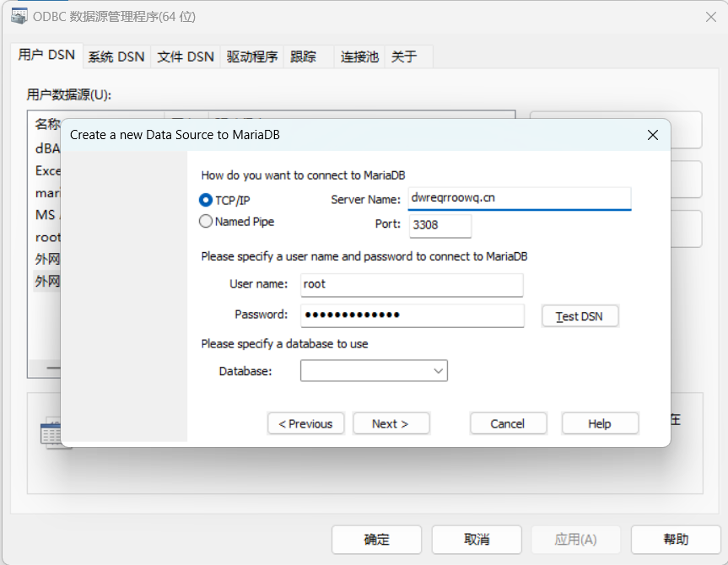
Task: Proceed with the Next button
Action: click(391, 423)
